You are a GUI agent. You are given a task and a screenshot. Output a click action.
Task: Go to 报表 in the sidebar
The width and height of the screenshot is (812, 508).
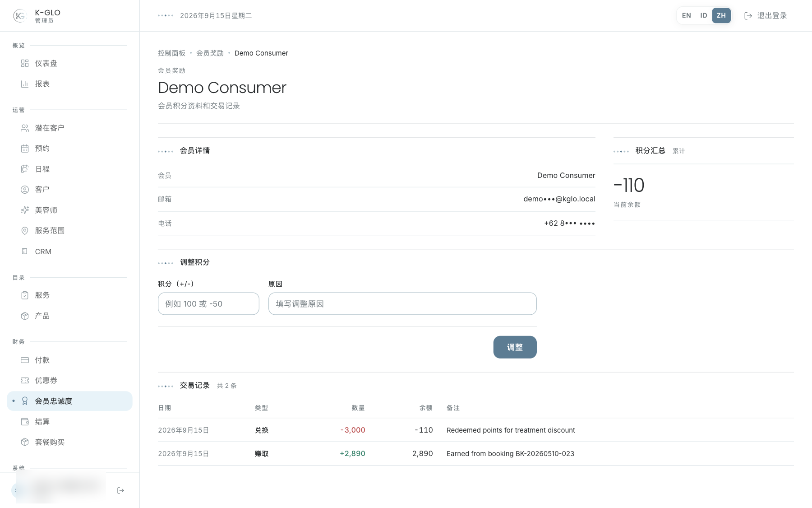[69, 84]
